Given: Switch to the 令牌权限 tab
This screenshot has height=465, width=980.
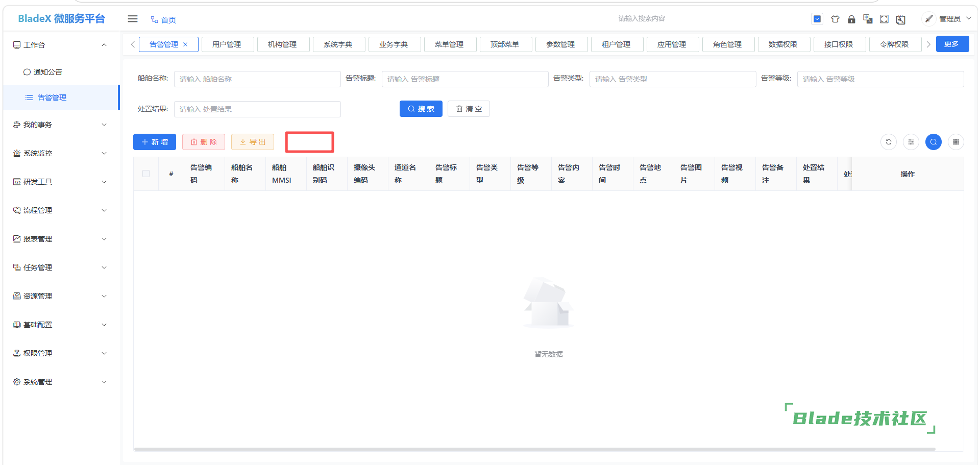Looking at the screenshot, I should click(894, 44).
